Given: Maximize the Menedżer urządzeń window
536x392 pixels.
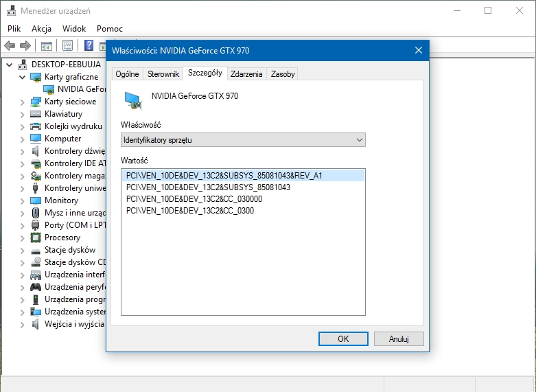Looking at the screenshot, I should [x=488, y=10].
